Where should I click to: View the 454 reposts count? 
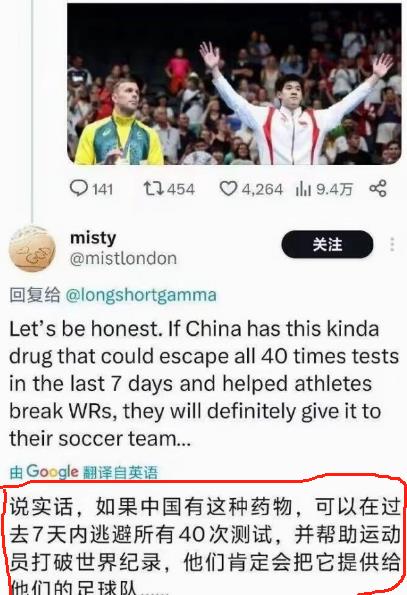181,189
